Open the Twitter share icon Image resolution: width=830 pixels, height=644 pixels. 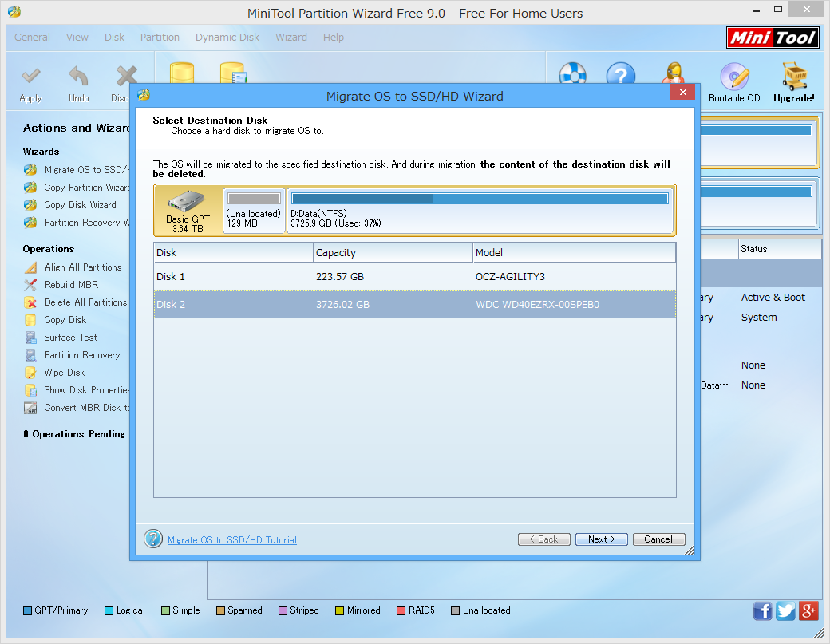(785, 610)
